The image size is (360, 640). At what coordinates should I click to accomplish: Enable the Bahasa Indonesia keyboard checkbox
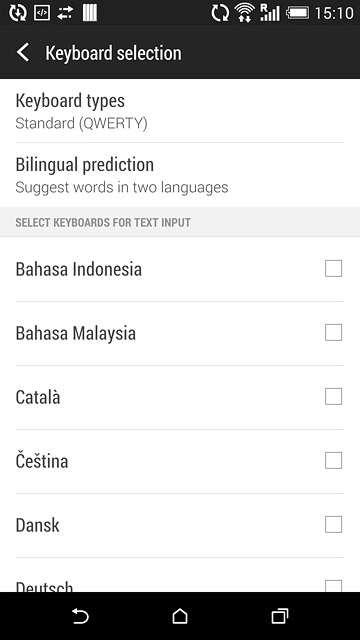(x=333, y=269)
